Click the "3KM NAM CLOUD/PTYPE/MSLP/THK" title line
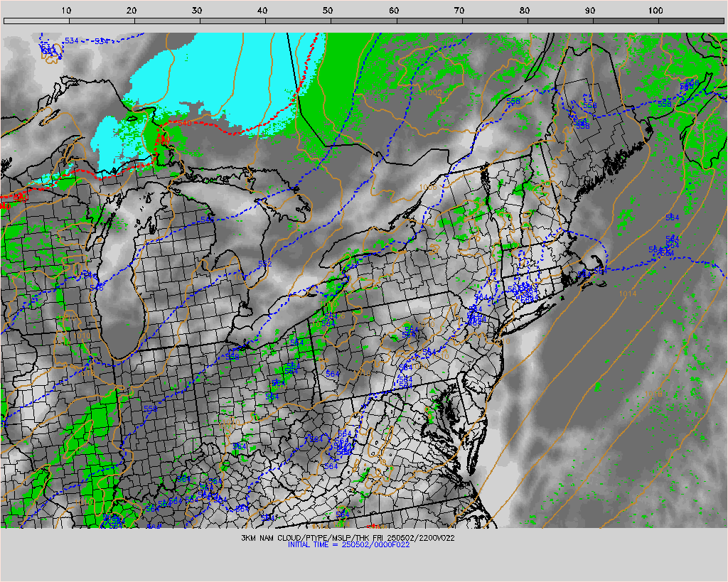 pyautogui.click(x=348, y=538)
